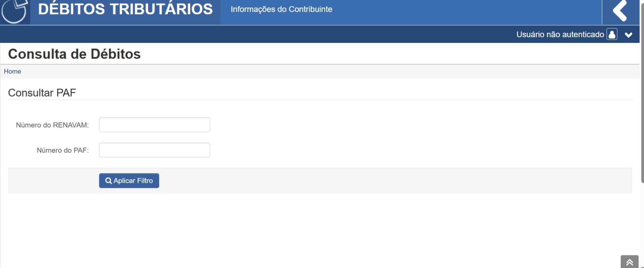Click the pie chart logo icon
644x268 pixels.
14,11
